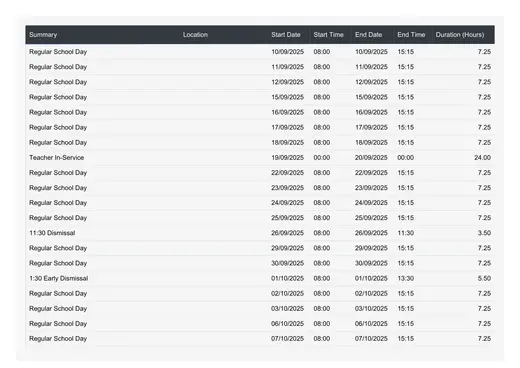Viewport: 520px width, 368px height.
Task: Click the start date 02/10/2025 cell
Action: click(287, 294)
